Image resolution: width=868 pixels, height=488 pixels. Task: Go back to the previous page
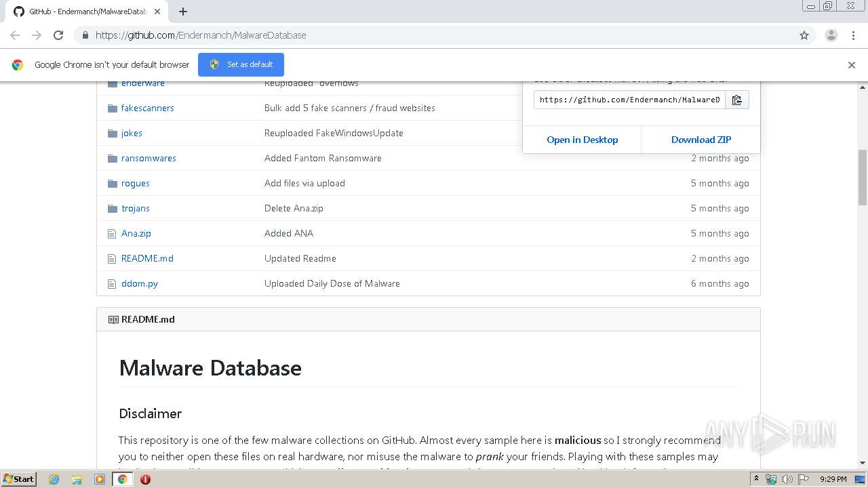click(x=15, y=35)
